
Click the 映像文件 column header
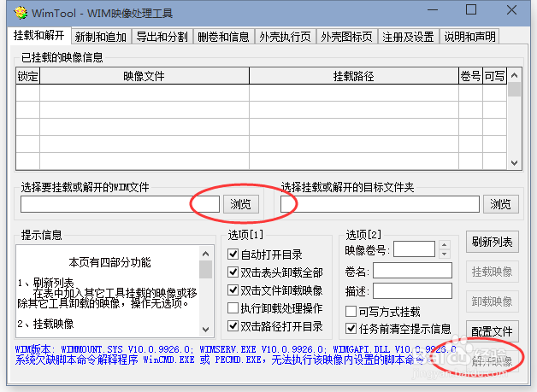(145, 76)
